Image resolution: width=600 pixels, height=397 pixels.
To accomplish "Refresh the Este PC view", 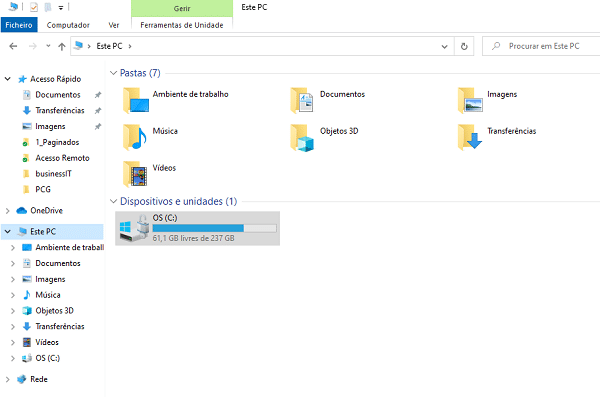I will coord(464,46).
